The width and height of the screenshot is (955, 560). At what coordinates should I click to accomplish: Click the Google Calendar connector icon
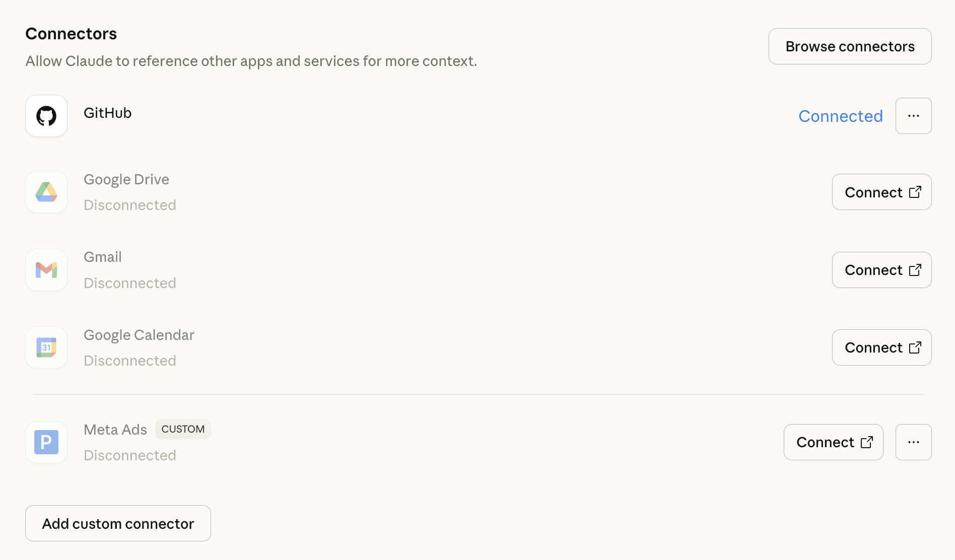point(46,347)
